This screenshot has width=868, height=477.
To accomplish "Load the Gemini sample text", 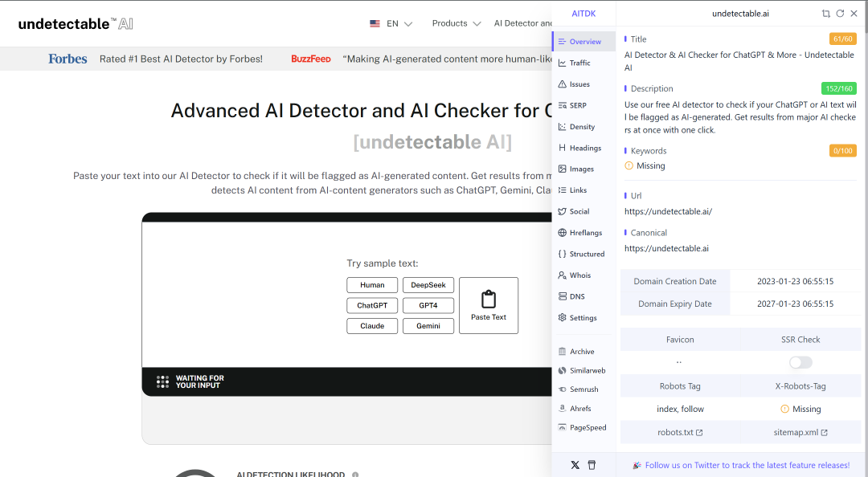I will tap(428, 326).
